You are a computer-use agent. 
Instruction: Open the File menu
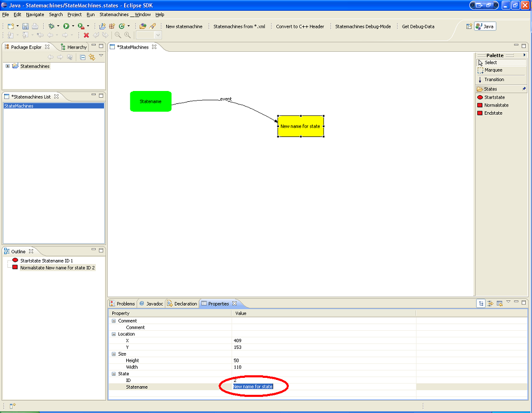pos(5,14)
